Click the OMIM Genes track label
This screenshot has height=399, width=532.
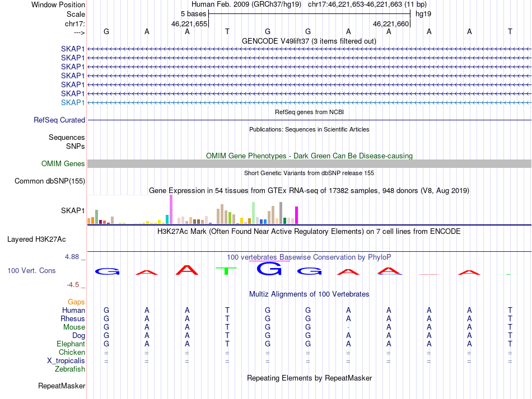point(63,164)
